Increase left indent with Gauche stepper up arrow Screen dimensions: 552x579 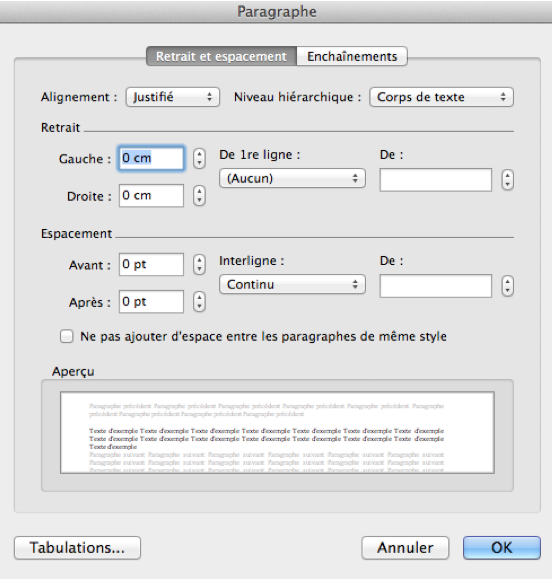[x=199, y=154]
